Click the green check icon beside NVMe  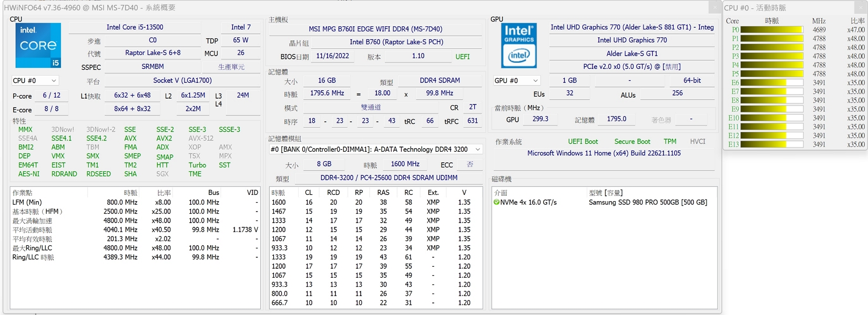click(x=496, y=202)
